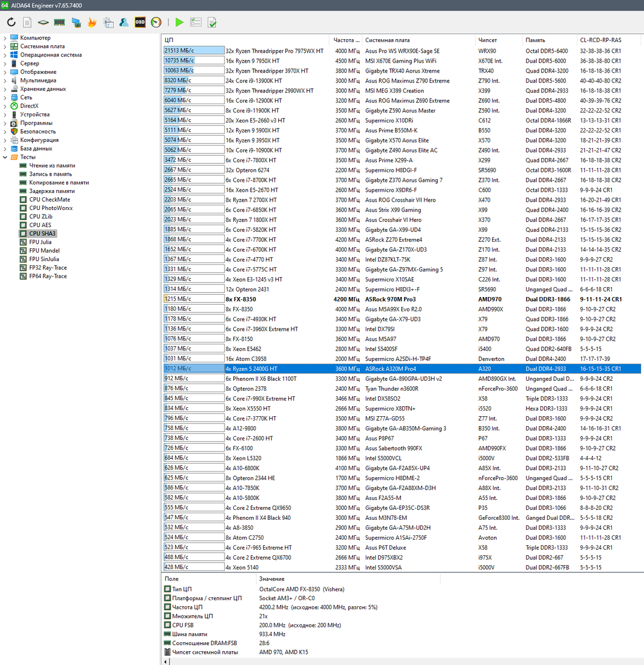Image resolution: width=644 pixels, height=665 pixels.
Task: Click the user silhouette toolbar icon
Action: (x=124, y=22)
